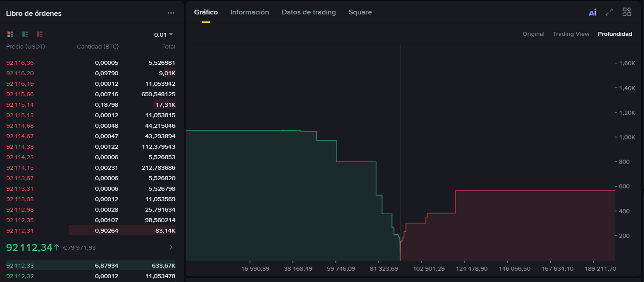Open the Square tab

coord(360,12)
